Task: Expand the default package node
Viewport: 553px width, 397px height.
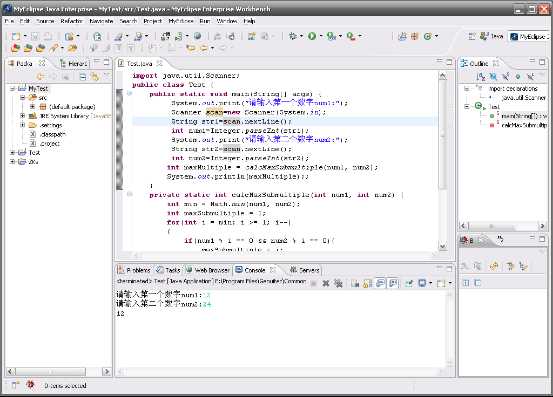Action: [32, 106]
